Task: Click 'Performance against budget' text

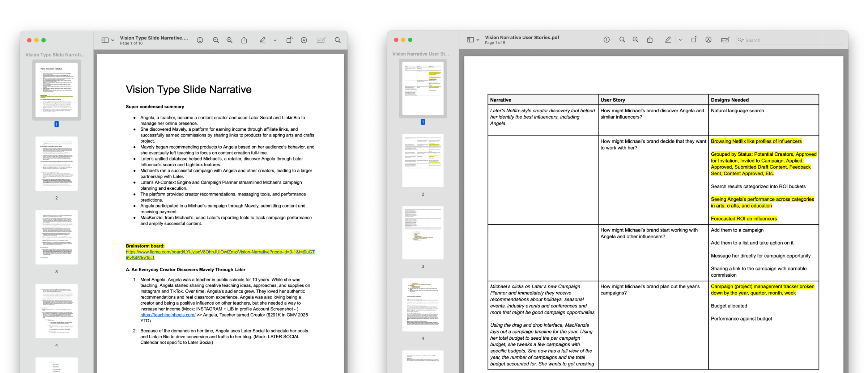Action: 741,319
